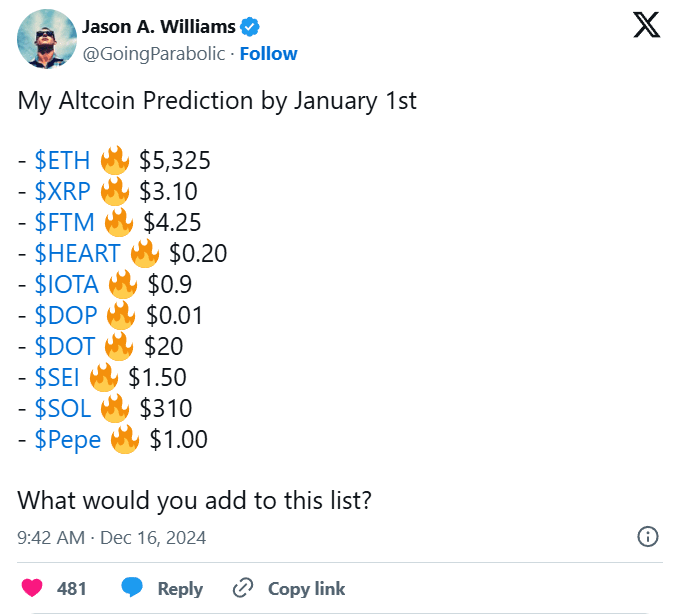Open the $Pepe cashtag link
This screenshot has height=614, width=680.
pos(68,440)
